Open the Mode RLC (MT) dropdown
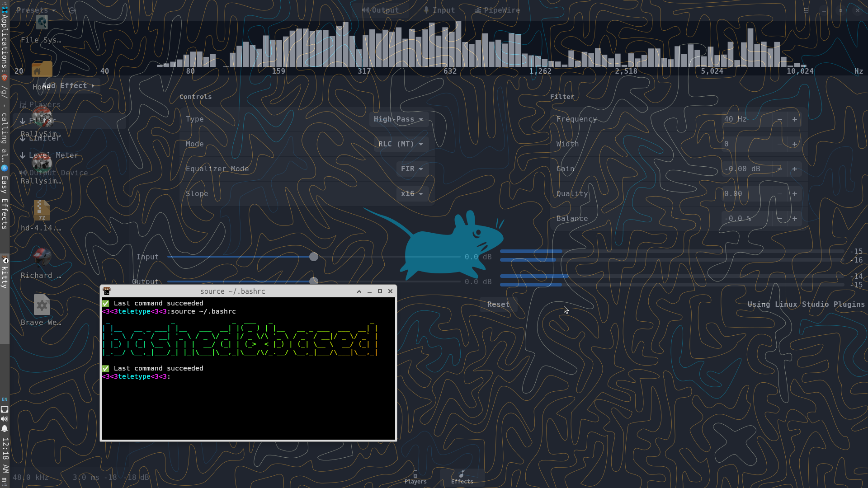 [401, 144]
